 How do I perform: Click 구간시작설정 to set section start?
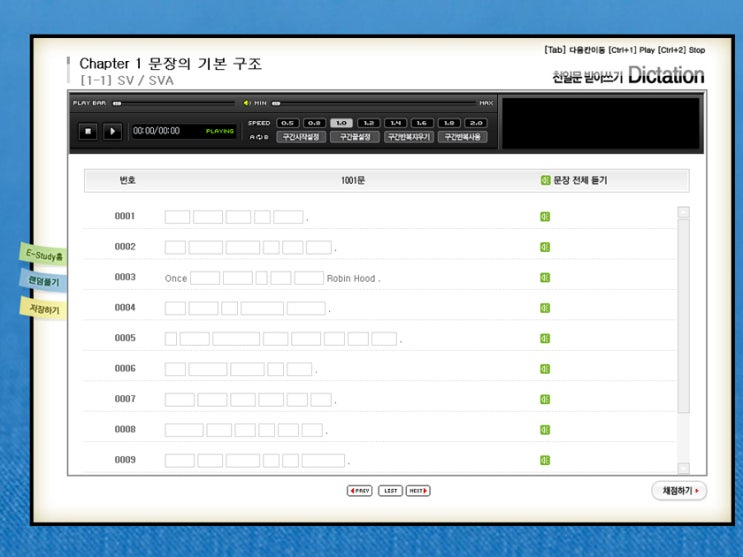(x=301, y=137)
